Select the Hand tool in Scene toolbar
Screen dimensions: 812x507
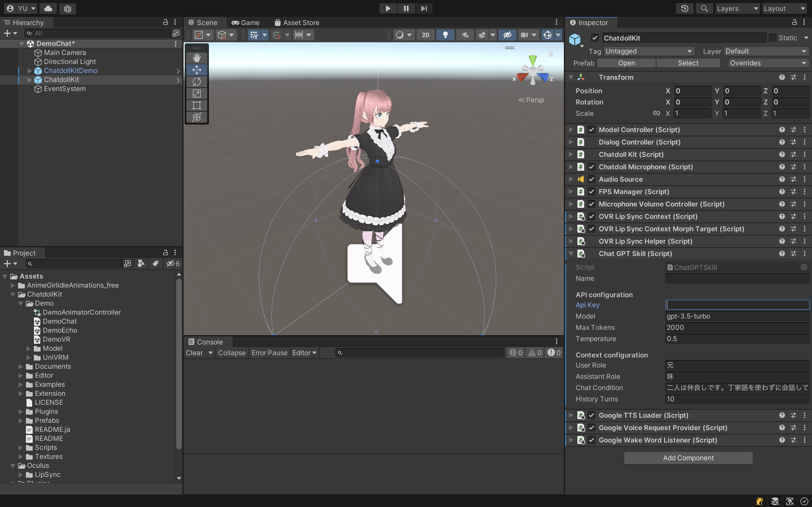(x=197, y=58)
